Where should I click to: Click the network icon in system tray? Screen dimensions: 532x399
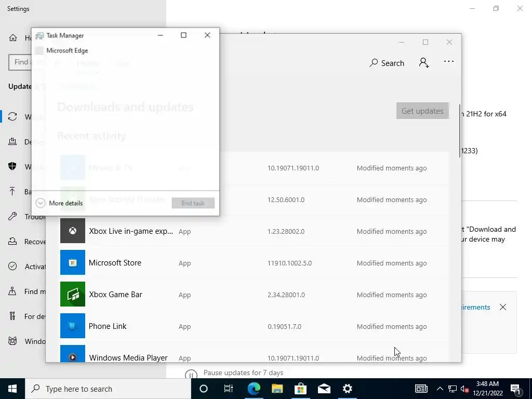pos(453,389)
